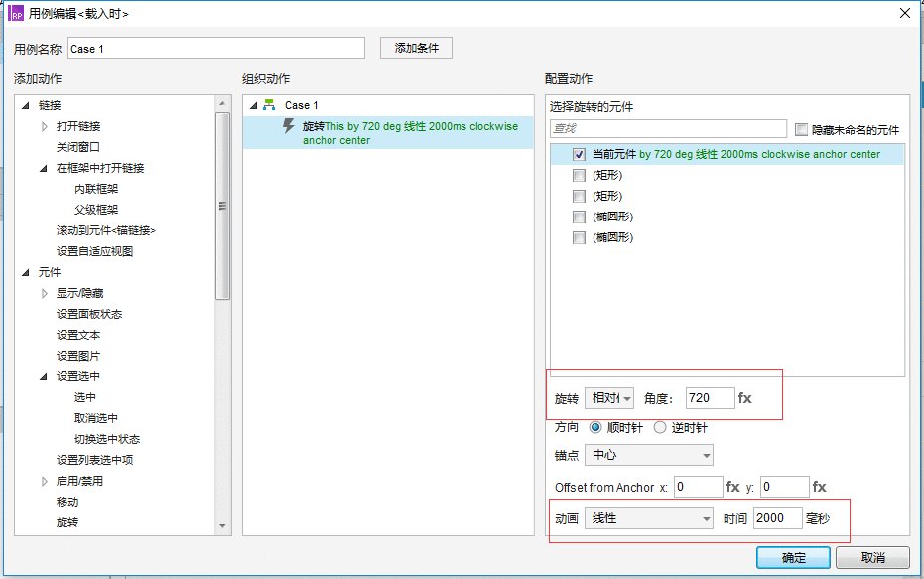
Task: Click the 用例名称 Case 1 field
Action: [216, 49]
